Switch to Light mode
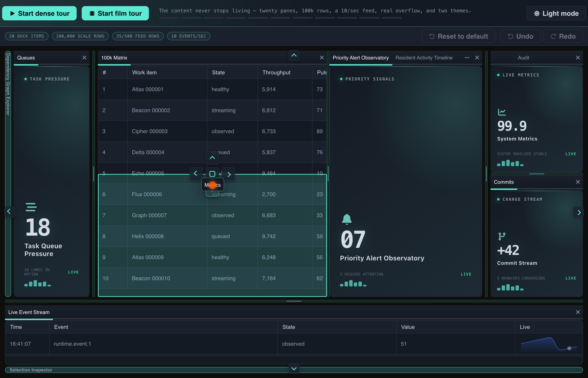The image size is (588, 378). coord(556,13)
